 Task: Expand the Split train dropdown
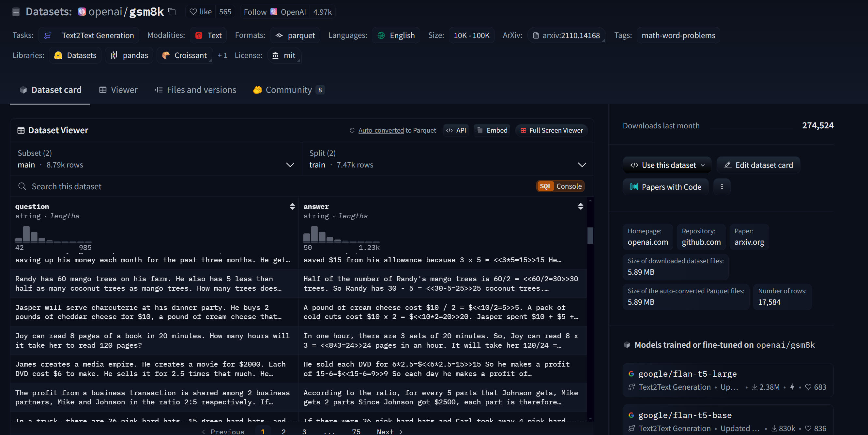[x=448, y=159]
